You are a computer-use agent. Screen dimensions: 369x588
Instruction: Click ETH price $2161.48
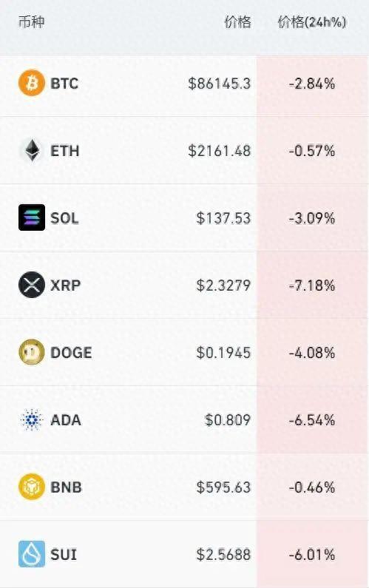(220, 151)
